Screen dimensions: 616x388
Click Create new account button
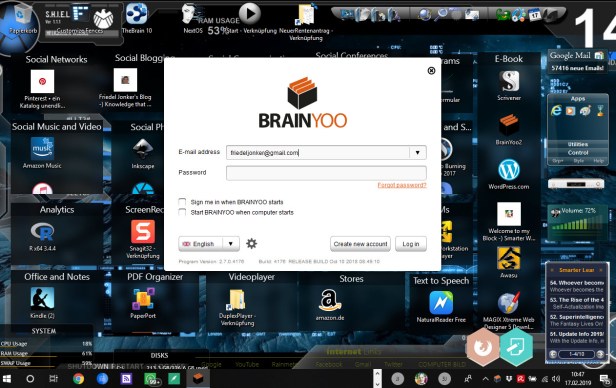(360, 244)
